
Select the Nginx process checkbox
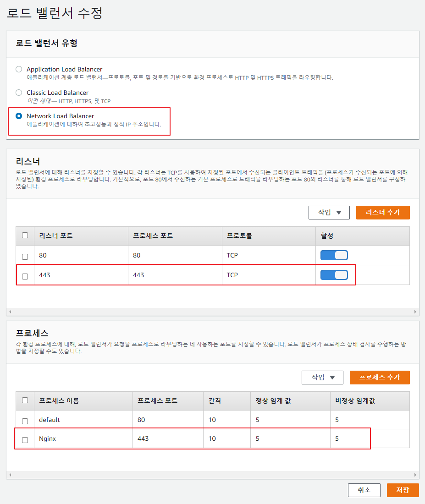tap(25, 440)
